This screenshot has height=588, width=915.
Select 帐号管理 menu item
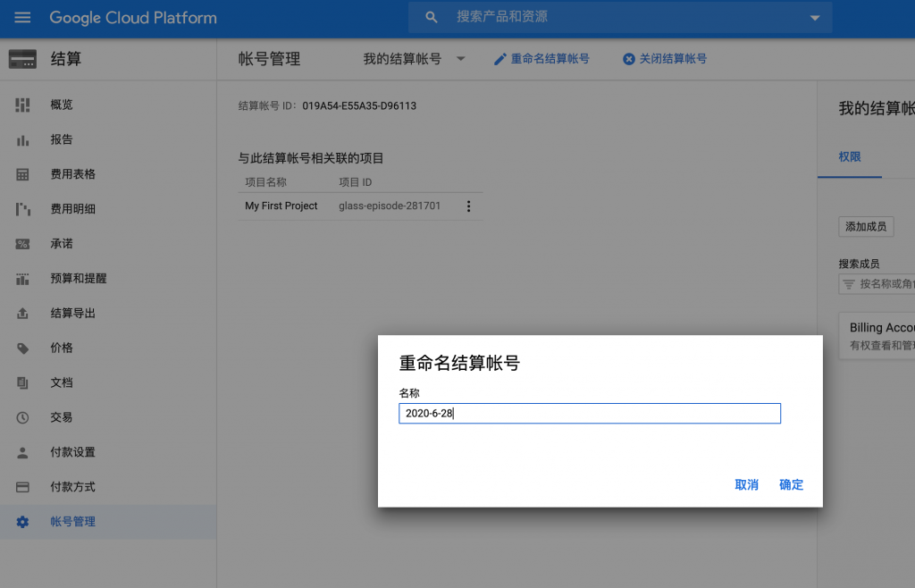108,522
